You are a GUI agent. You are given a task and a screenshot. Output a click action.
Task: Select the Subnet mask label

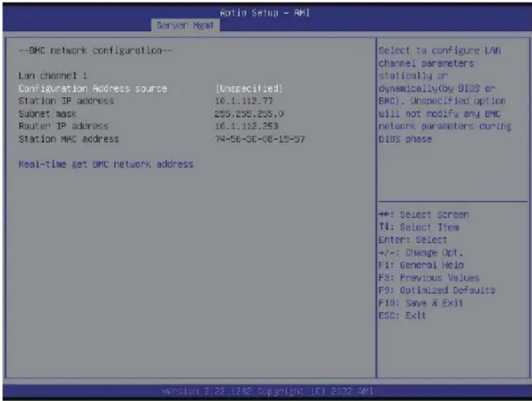[48, 114]
